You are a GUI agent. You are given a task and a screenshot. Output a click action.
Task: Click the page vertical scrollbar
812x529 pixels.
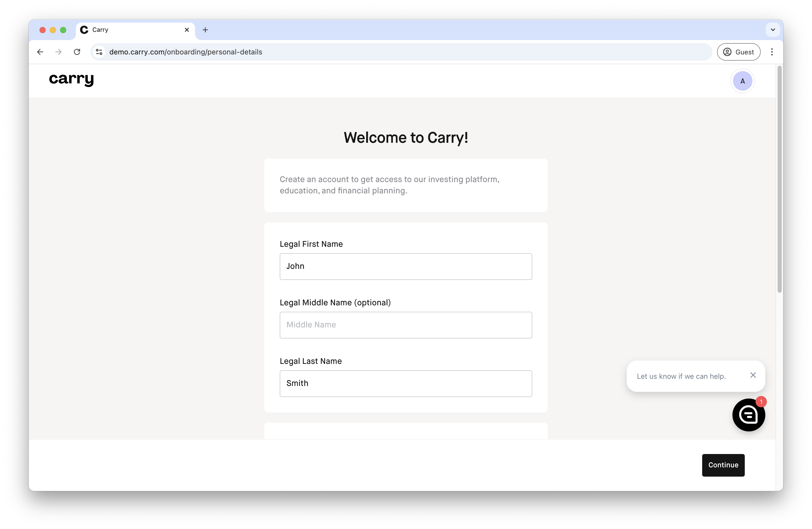[x=779, y=179]
